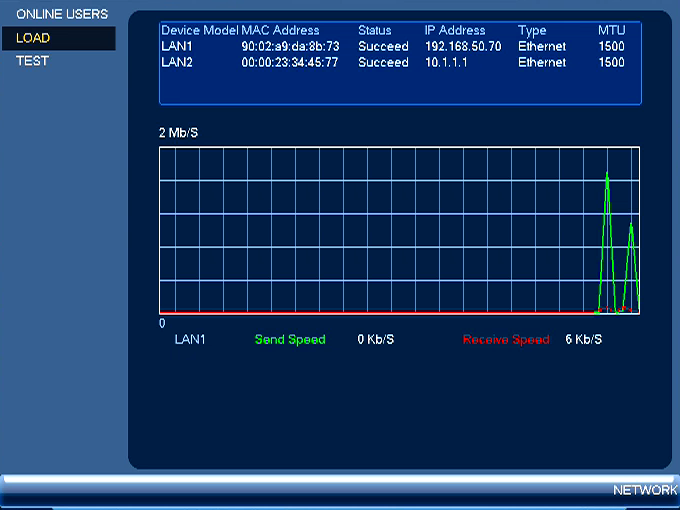
Task: Click the MAC Address column header
Action: pos(280,30)
